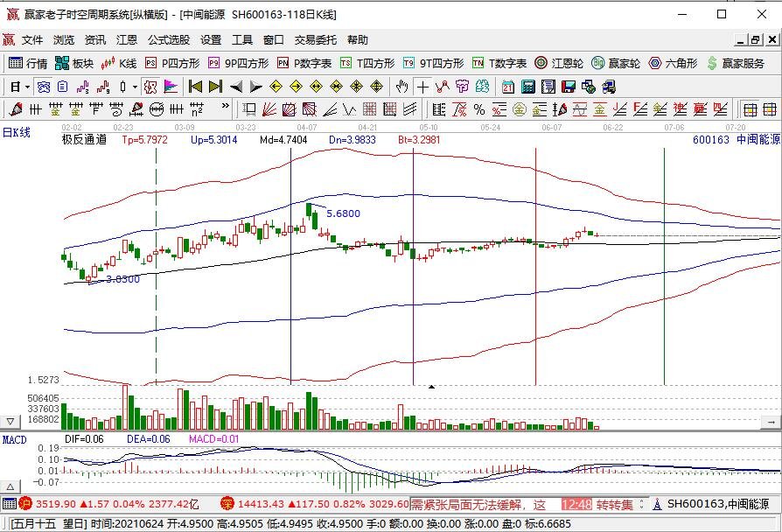Select the J angle line tool
Image resolution: width=782 pixels, height=532 pixels.
620,109
